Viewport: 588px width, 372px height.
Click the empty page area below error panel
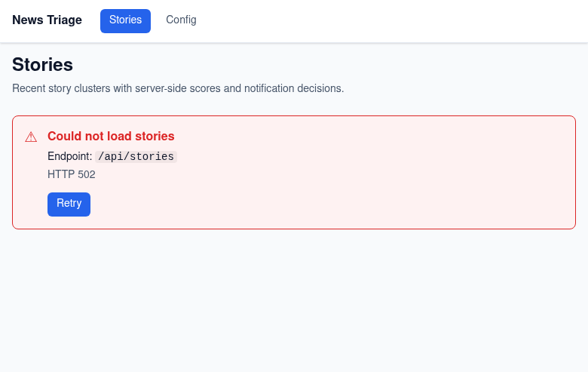point(294,300)
